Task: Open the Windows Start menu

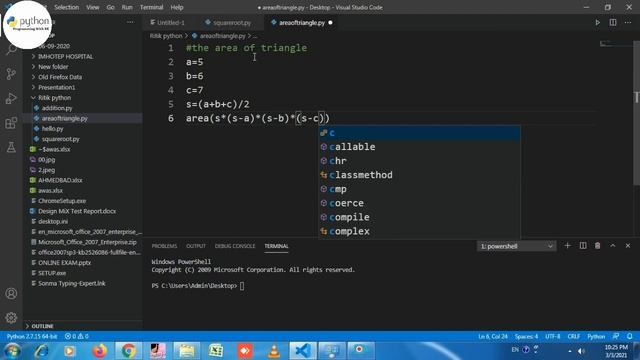Action: pos(12,351)
